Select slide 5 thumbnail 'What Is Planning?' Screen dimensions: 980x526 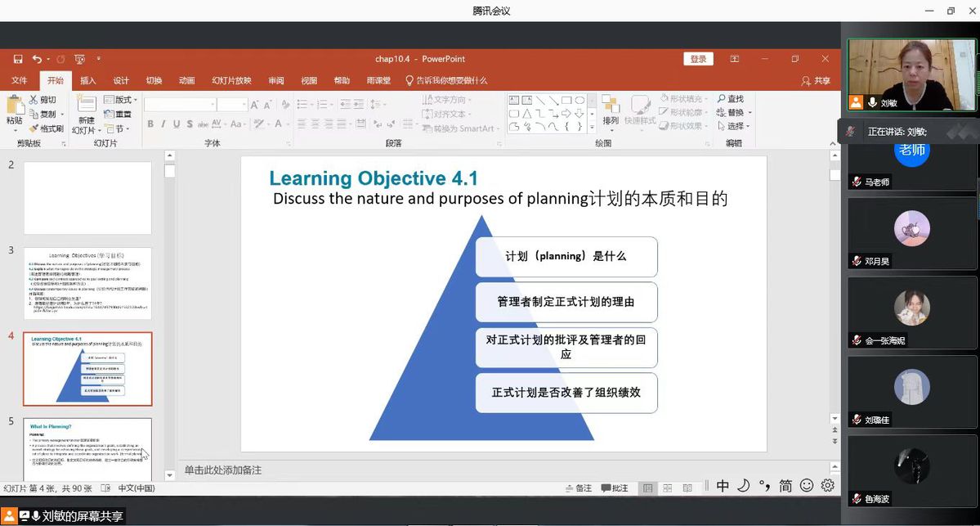tap(87, 449)
